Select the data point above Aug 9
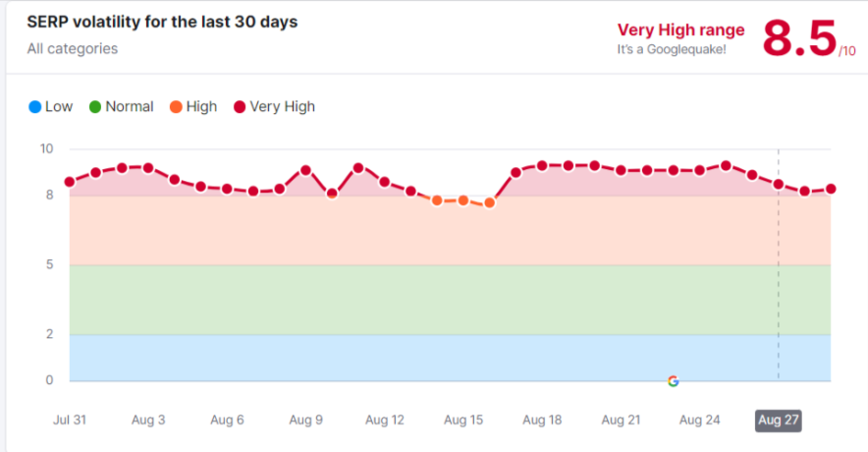868x452 pixels. (x=305, y=170)
